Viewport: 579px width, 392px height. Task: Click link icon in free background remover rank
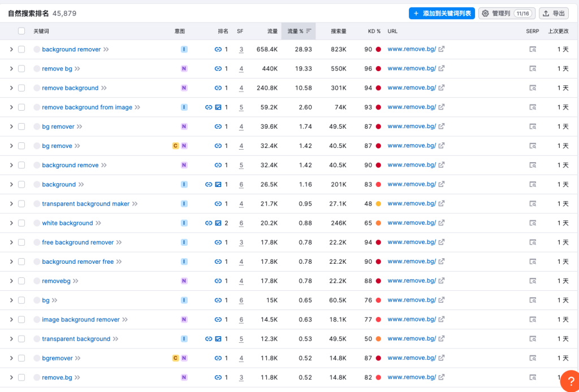click(x=218, y=242)
